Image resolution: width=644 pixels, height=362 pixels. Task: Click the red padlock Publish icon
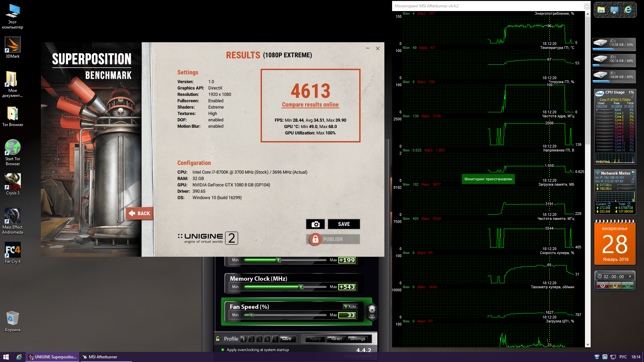tap(315, 239)
